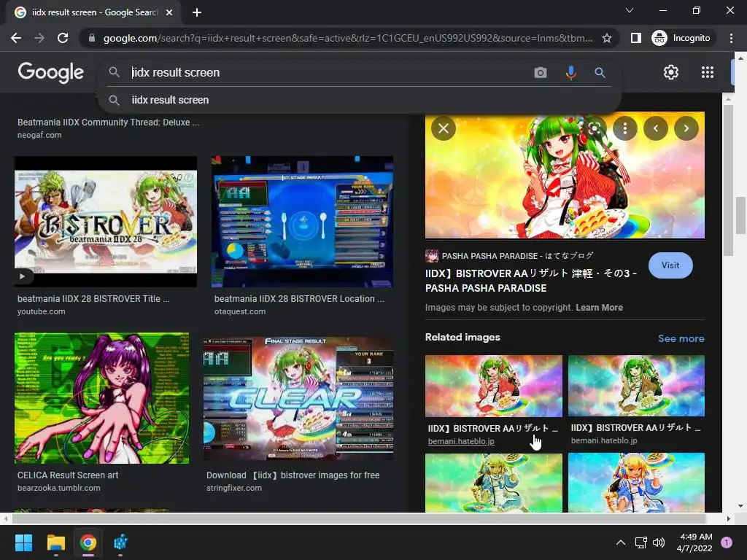The width and height of the screenshot is (747, 560).
Task: Open PASHA PASHA PARADISE source link
Action: tap(509, 256)
